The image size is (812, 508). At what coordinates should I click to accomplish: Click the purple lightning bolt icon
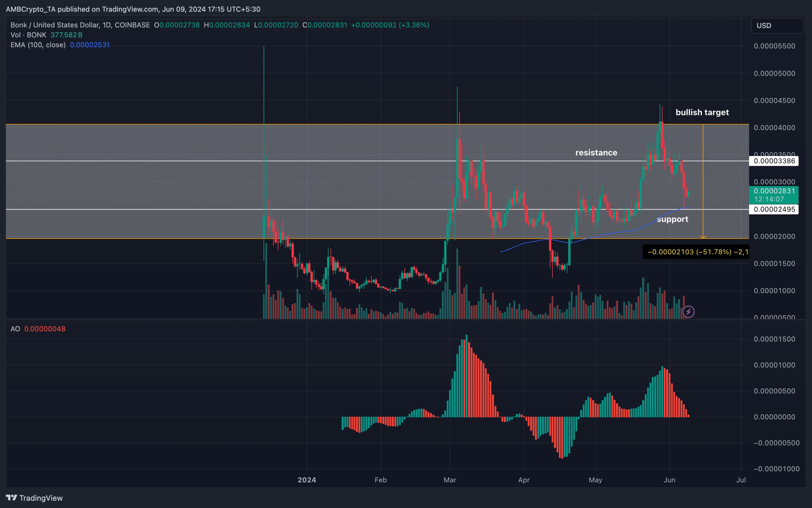(688, 312)
